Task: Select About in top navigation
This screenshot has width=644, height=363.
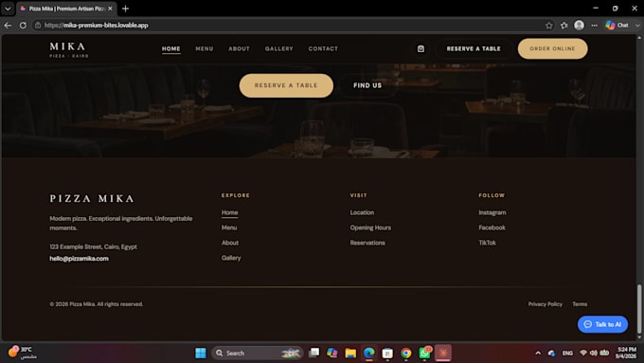Action: point(239,48)
